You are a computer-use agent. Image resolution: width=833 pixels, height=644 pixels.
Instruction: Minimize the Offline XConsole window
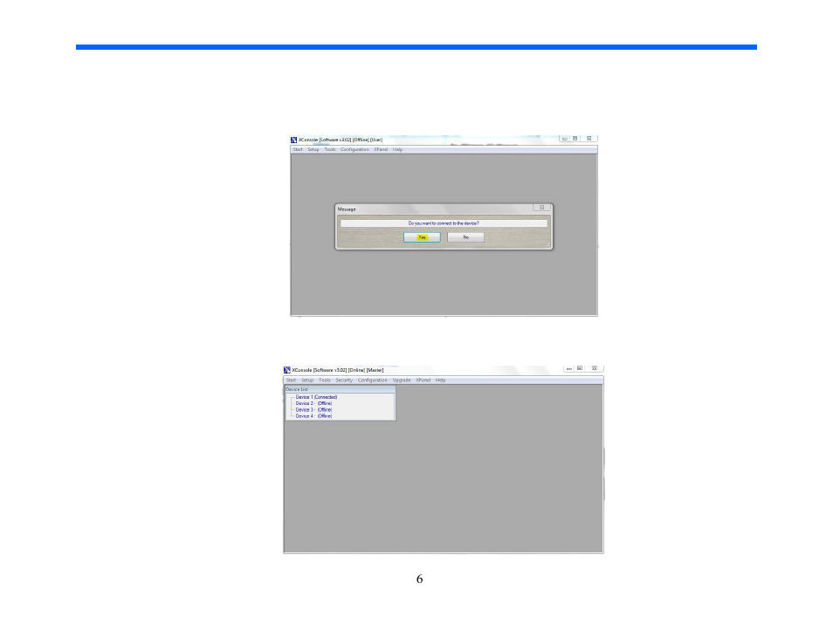565,139
